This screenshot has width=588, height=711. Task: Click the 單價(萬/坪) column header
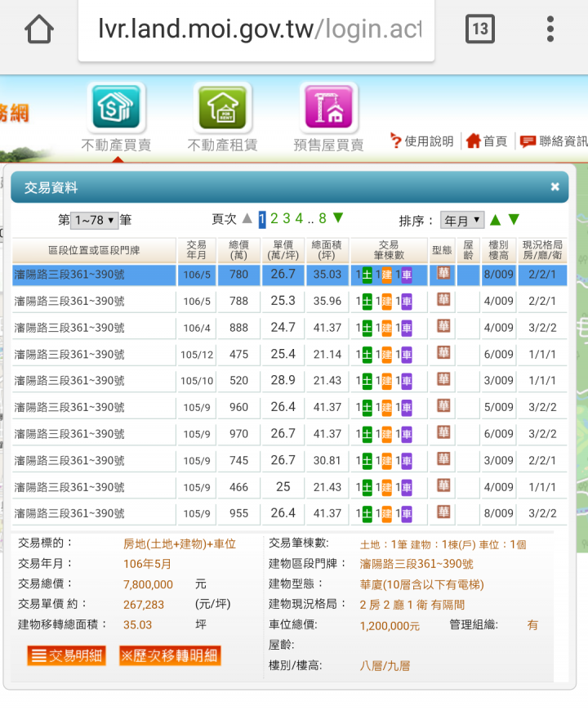pos(283,250)
